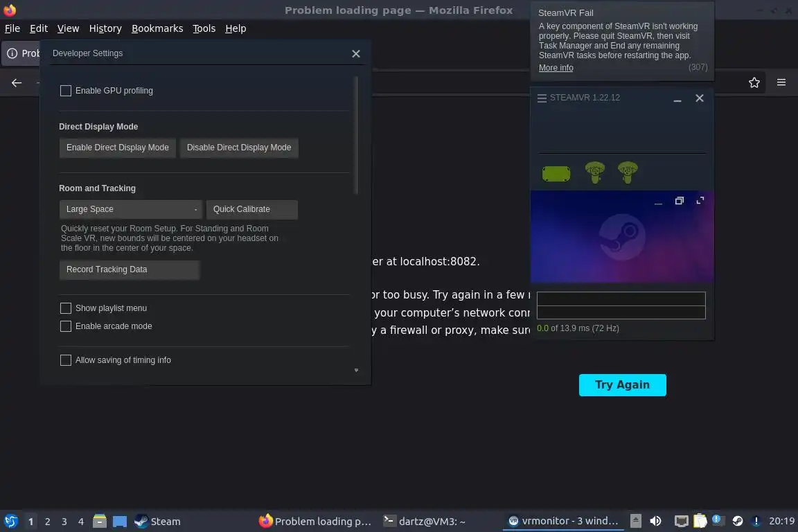Switch to workspace 3

[x=64, y=522]
